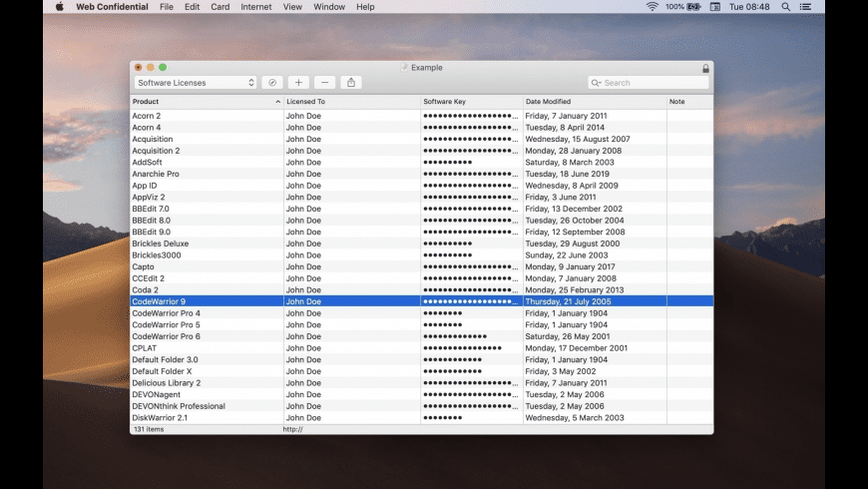Image resolution: width=868 pixels, height=489 pixels.
Task: Select the App ID row
Action: point(422,186)
